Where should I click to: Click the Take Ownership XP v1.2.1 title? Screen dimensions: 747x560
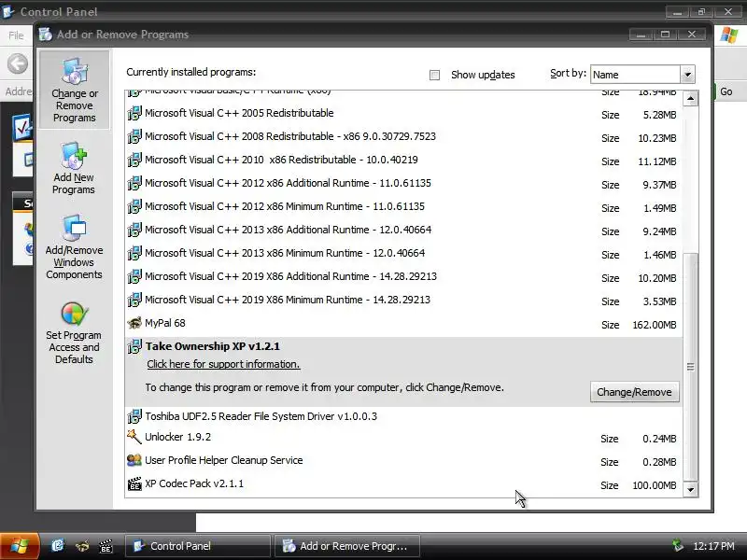click(x=213, y=346)
